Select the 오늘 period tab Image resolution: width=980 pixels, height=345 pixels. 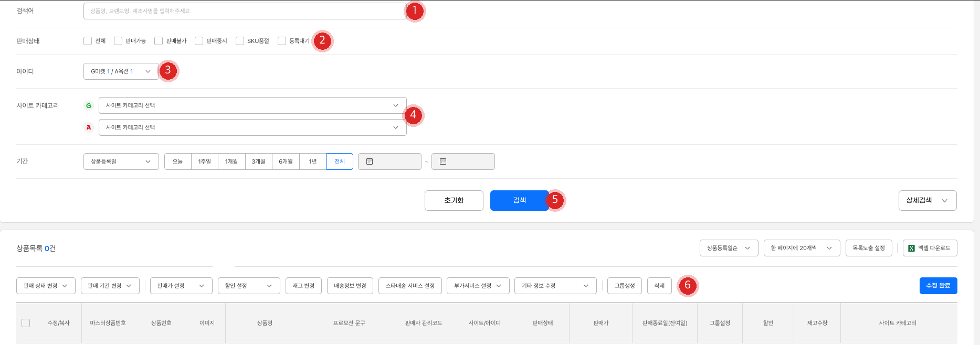click(178, 161)
